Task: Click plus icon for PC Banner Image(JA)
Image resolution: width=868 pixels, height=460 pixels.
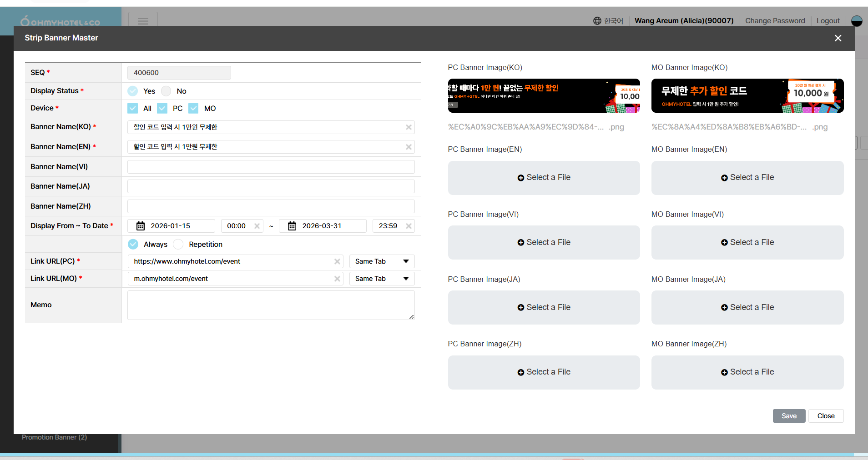Action: [x=521, y=308]
